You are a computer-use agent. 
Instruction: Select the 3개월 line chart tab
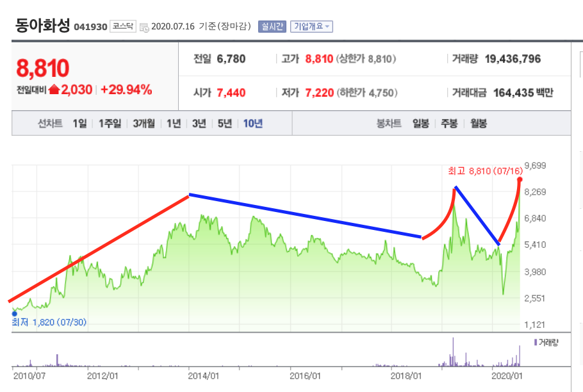click(144, 124)
